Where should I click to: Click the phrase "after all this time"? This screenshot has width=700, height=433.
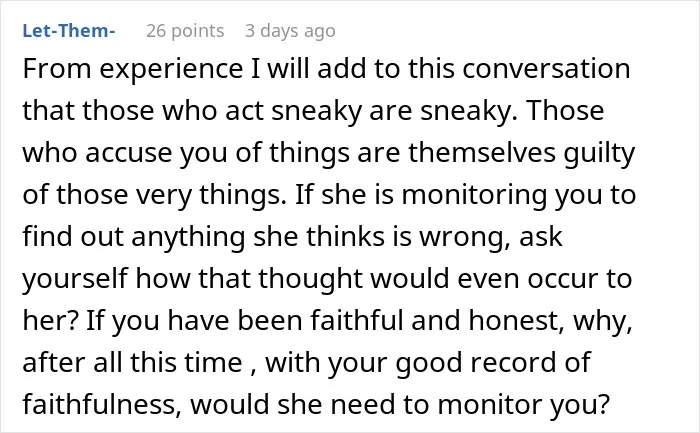tap(132, 362)
